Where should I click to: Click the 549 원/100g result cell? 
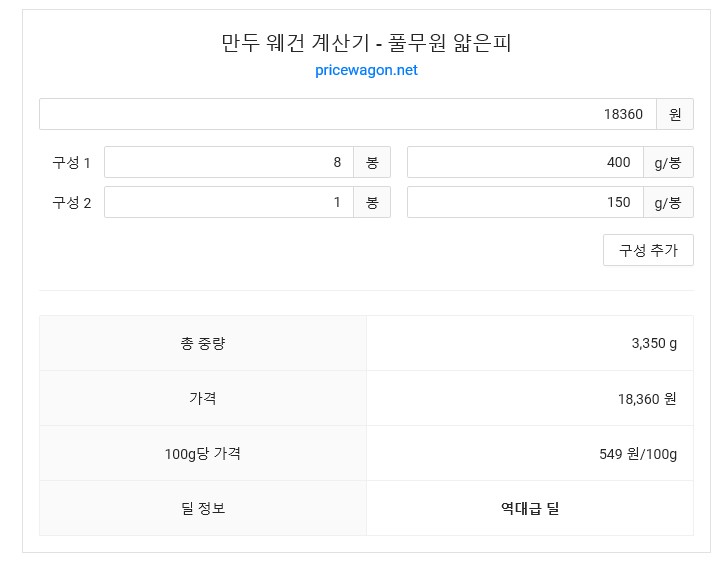pos(530,453)
